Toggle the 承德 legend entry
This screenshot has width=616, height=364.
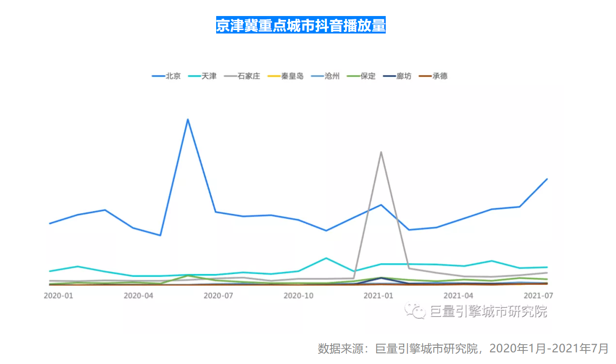pos(432,76)
